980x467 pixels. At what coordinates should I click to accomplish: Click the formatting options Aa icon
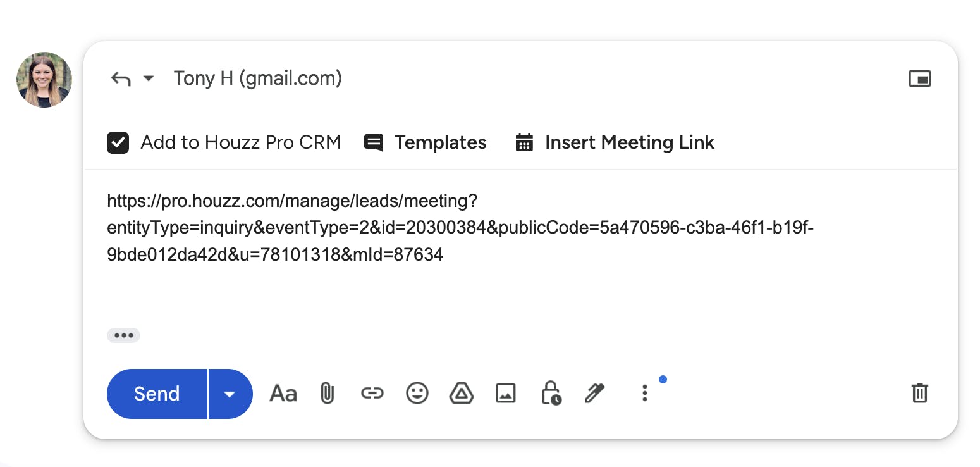pos(283,394)
